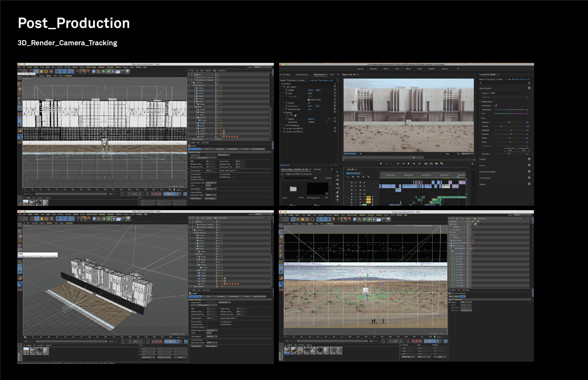Click the Camera object icon in bottom-left Cinema 4D toolbar

[x=123, y=219]
